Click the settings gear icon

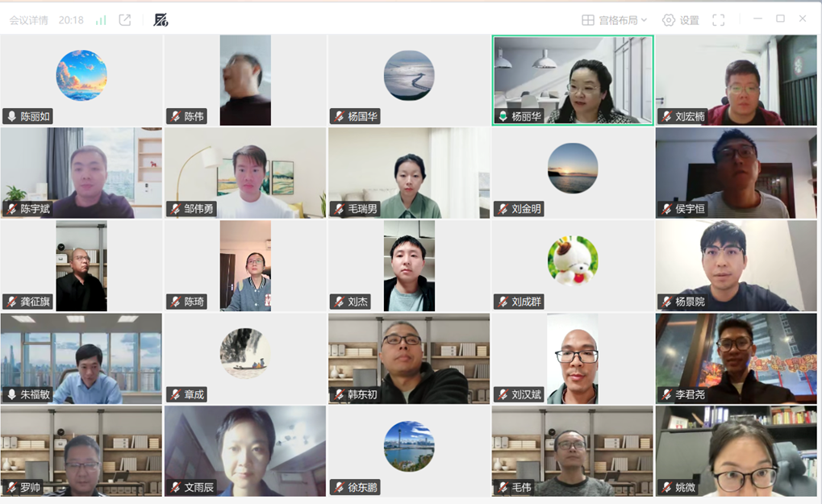669,20
